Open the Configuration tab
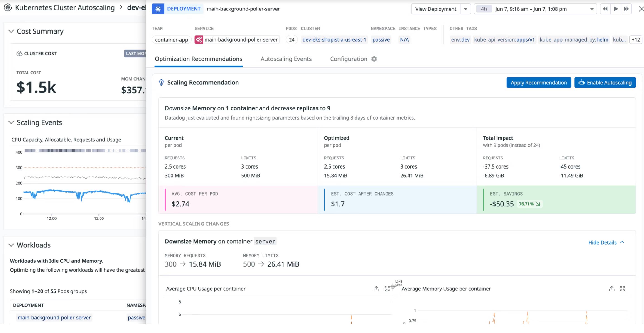The width and height of the screenshot is (644, 333). pos(349,59)
